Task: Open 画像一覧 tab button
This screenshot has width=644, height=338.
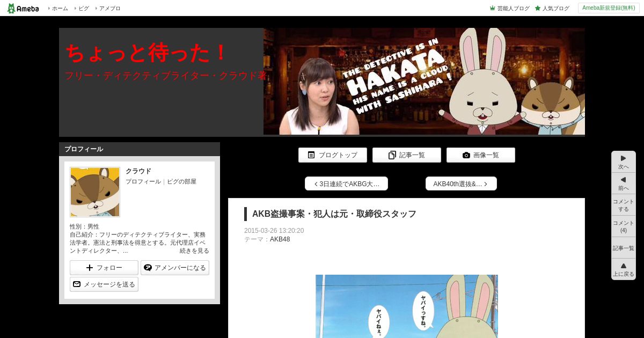Action: tap(481, 155)
